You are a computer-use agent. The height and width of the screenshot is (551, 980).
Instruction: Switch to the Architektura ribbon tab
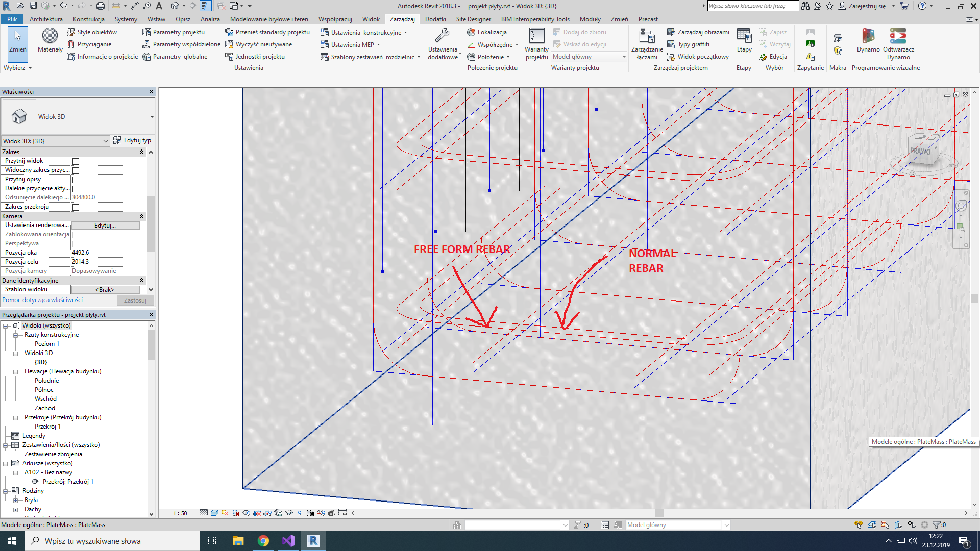pos(46,19)
